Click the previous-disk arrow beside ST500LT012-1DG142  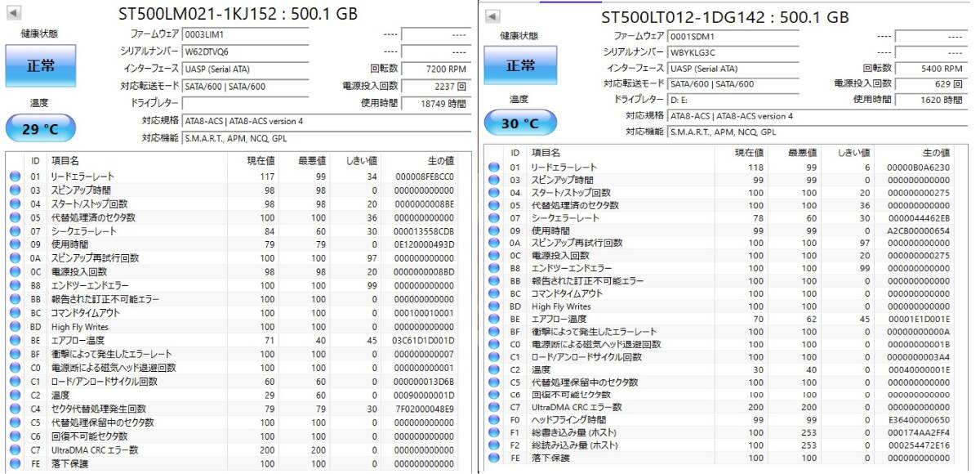(x=492, y=16)
